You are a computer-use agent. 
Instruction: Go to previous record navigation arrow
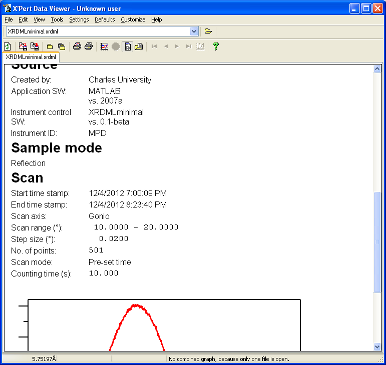point(166,47)
